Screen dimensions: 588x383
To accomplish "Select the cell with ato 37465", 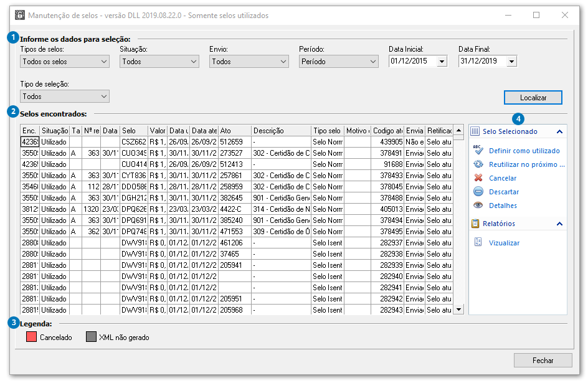I will coord(235,254).
